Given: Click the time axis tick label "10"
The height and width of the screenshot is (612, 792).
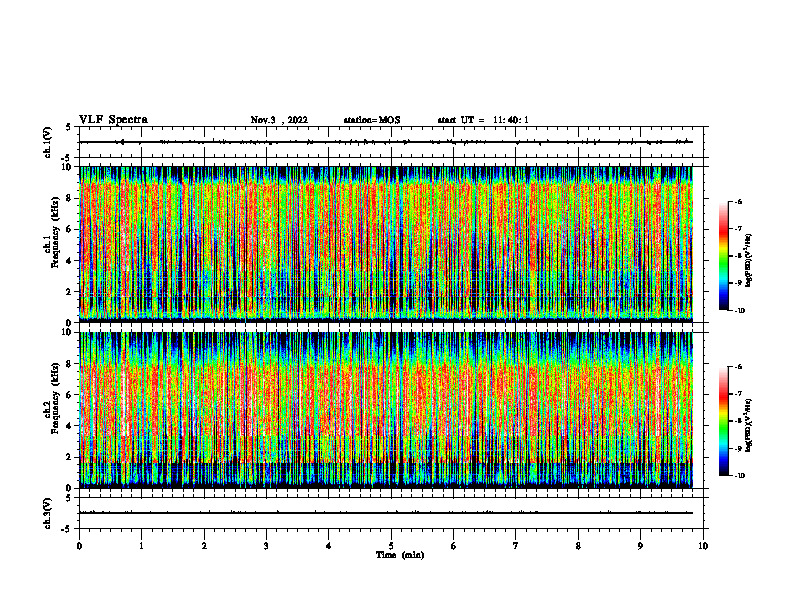Looking at the screenshot, I should coord(703,546).
